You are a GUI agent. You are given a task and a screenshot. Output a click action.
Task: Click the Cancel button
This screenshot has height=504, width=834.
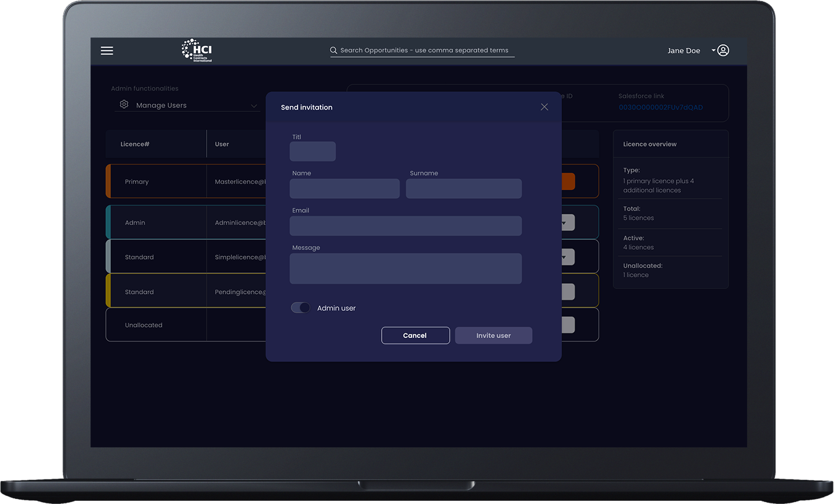415,335
